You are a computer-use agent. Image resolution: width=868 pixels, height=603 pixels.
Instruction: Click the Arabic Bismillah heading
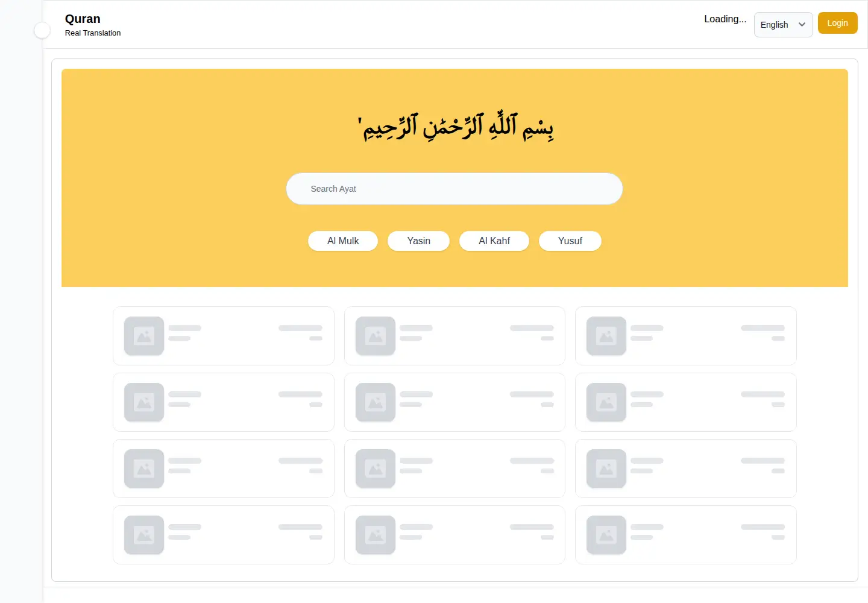pyautogui.click(x=455, y=125)
